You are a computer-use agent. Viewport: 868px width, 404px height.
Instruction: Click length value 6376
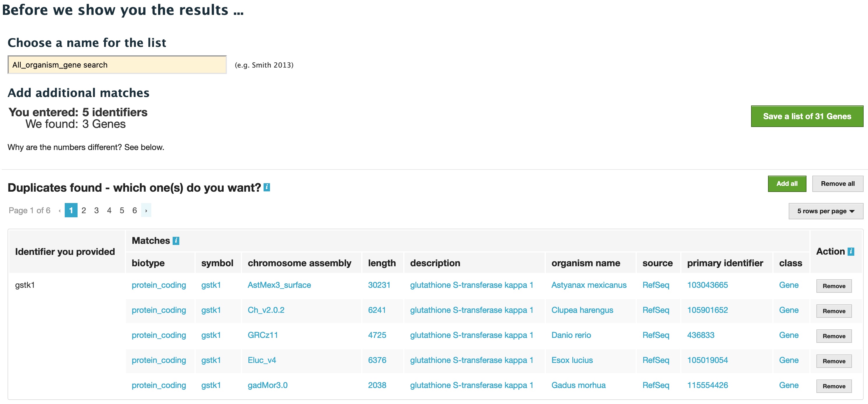point(377,360)
